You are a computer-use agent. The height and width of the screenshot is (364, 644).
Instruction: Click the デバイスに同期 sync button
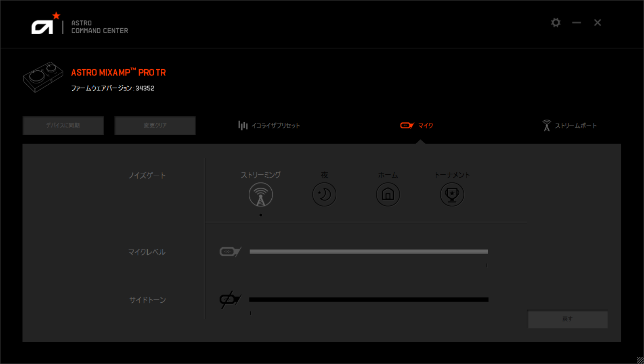(x=63, y=125)
